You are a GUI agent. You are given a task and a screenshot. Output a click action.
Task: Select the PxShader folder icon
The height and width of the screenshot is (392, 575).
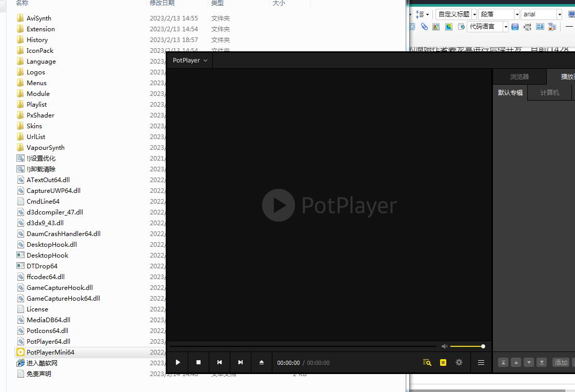(21, 115)
